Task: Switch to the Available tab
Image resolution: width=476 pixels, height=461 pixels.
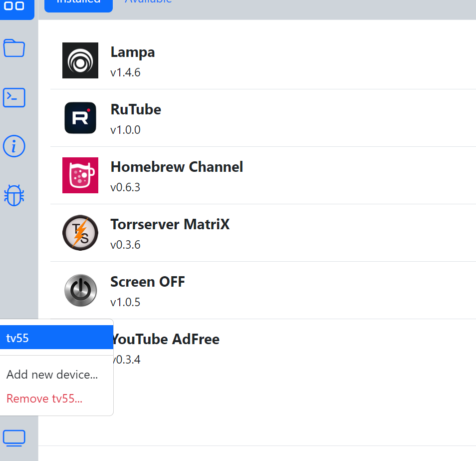Action: pyautogui.click(x=148, y=2)
